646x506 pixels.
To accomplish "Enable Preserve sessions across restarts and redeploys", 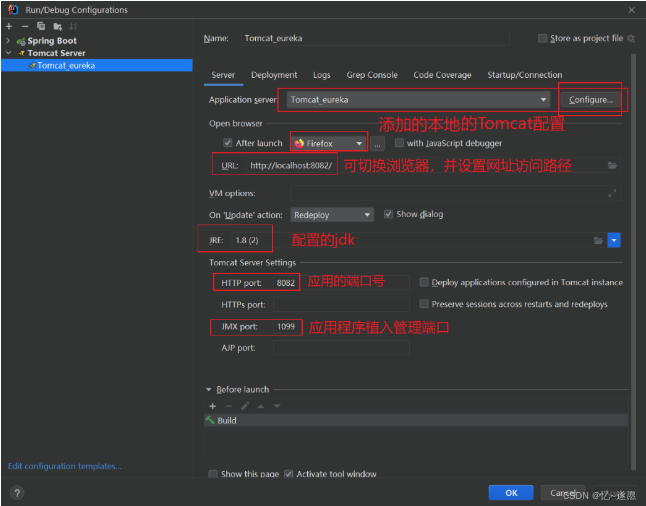I will [424, 304].
